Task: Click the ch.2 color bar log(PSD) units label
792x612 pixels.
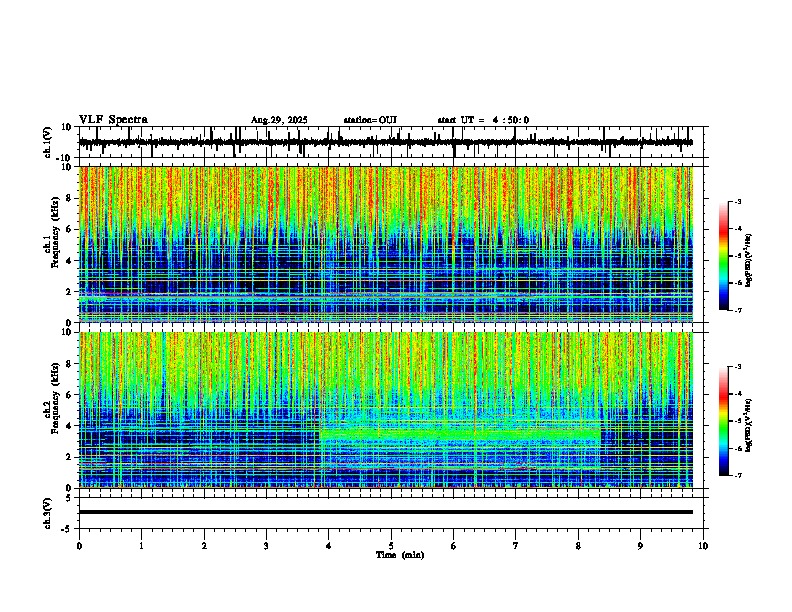Action: click(749, 425)
